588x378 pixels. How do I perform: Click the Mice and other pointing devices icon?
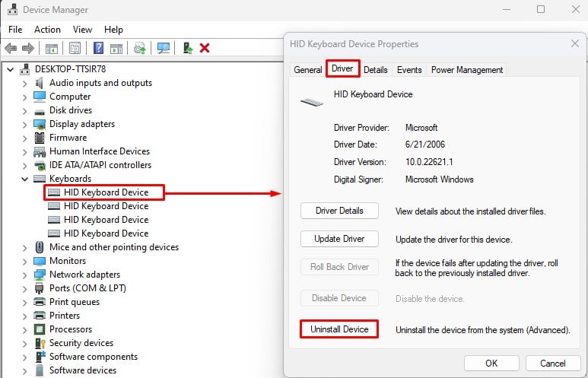pos(40,247)
